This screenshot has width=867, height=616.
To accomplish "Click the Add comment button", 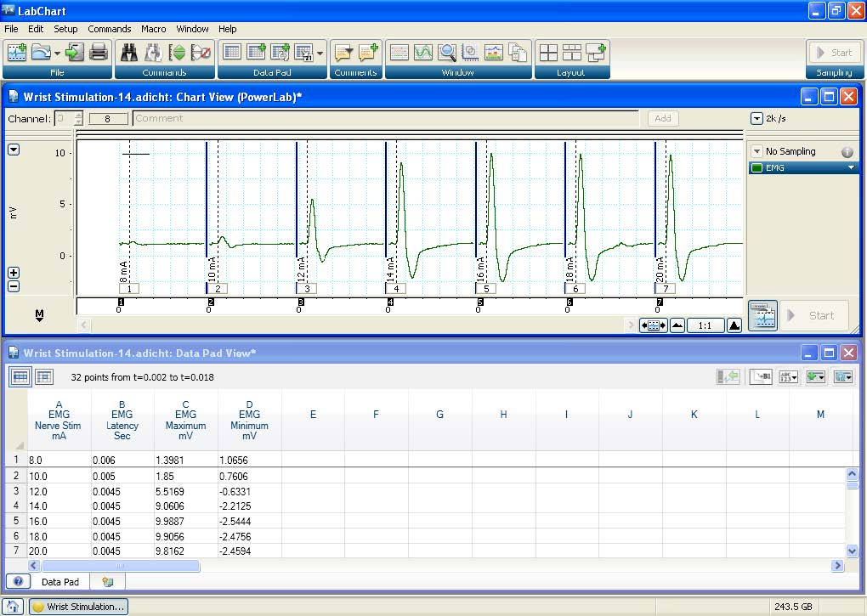I will (x=662, y=118).
